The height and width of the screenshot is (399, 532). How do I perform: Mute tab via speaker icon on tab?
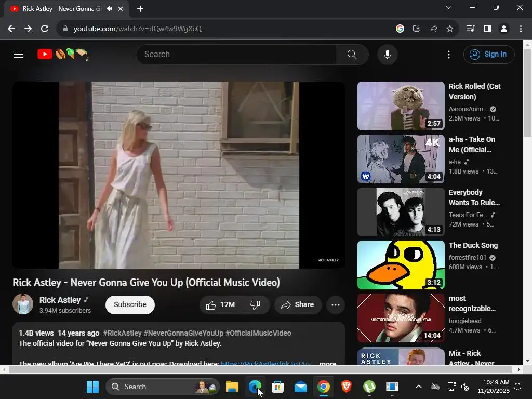pyautogui.click(x=109, y=9)
